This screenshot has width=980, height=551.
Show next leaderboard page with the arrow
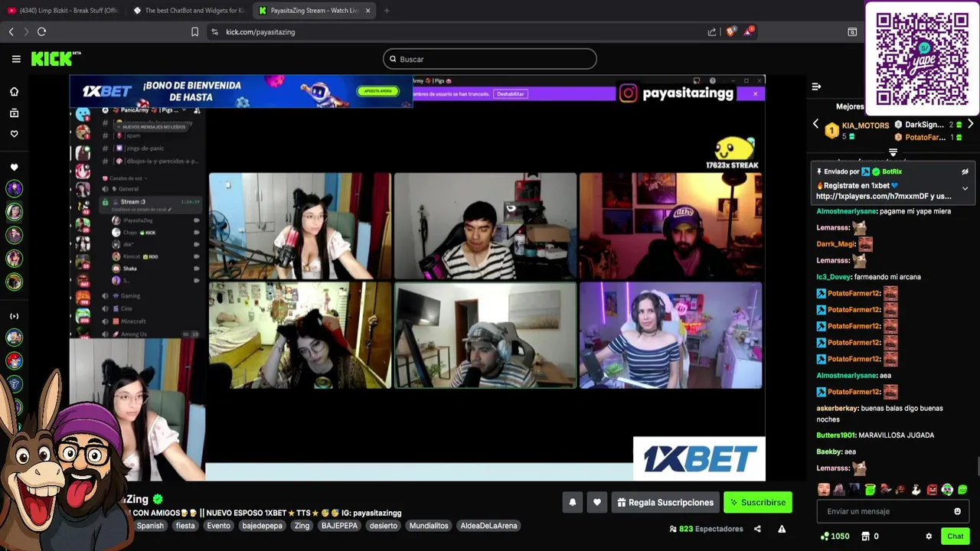970,124
